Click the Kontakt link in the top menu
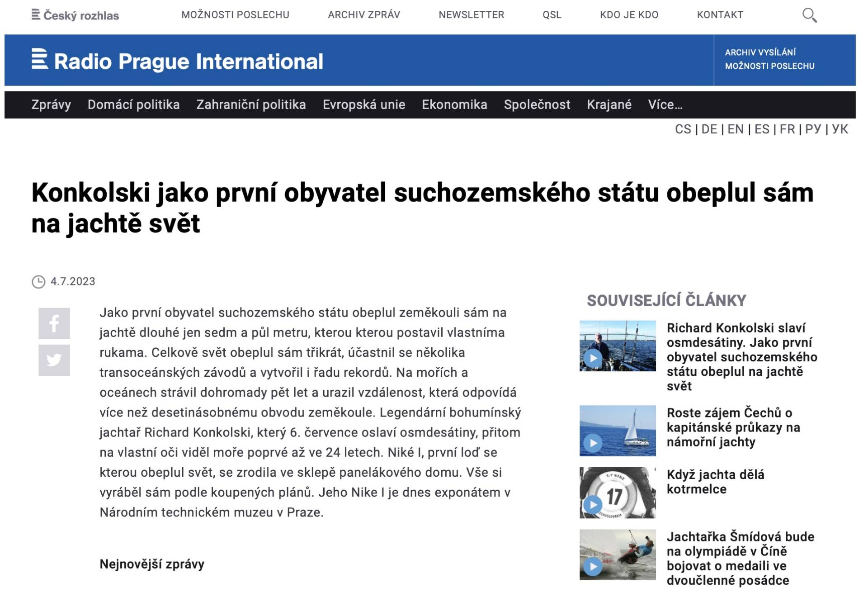This screenshot has height=602, width=868. tap(720, 15)
